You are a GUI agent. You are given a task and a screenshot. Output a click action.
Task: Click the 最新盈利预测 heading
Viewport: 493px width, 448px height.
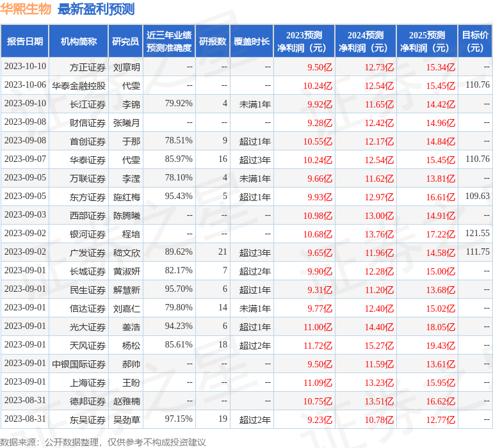pyautogui.click(x=96, y=9)
